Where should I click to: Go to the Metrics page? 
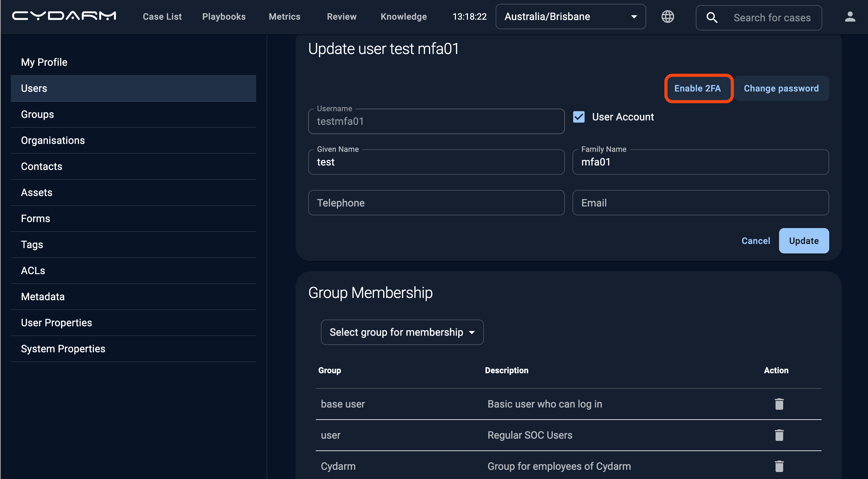pyautogui.click(x=284, y=17)
